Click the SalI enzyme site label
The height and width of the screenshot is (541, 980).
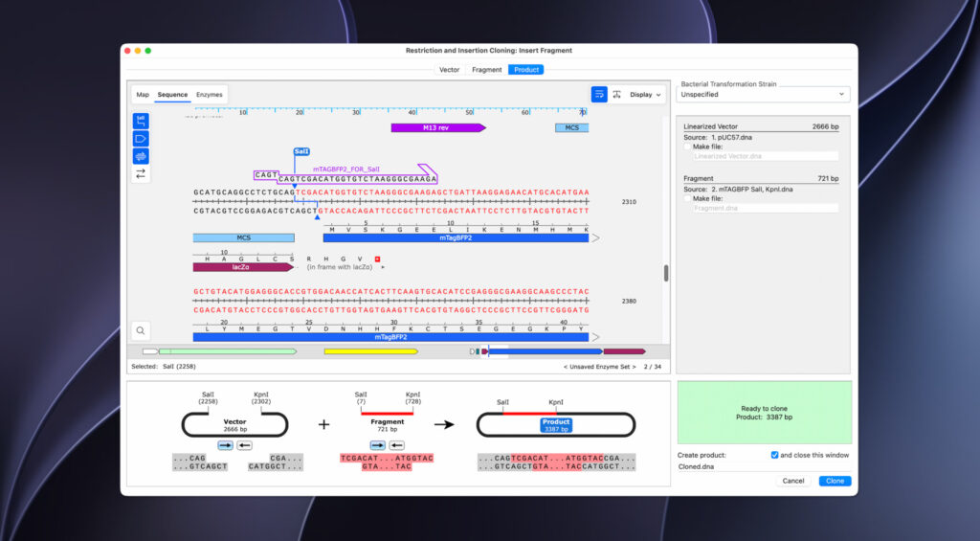301,151
